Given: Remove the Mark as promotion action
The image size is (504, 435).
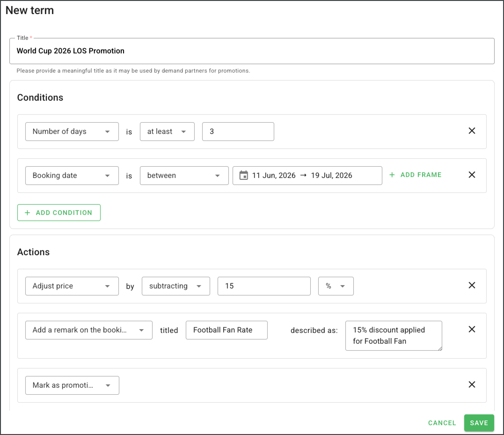Looking at the screenshot, I should [472, 385].
